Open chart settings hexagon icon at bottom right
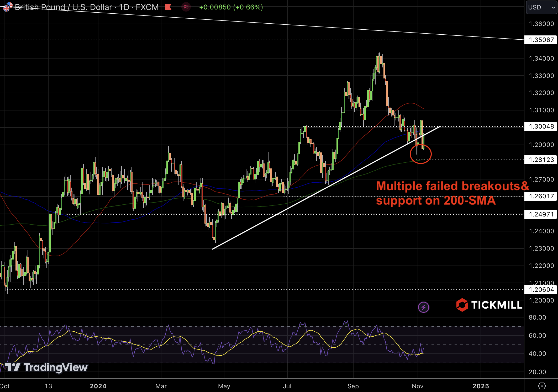The width and height of the screenshot is (558, 392). [542, 386]
